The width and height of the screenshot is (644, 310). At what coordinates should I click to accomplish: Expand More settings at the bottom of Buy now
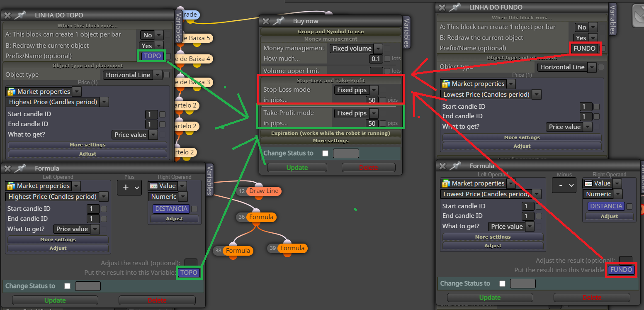pos(331,141)
